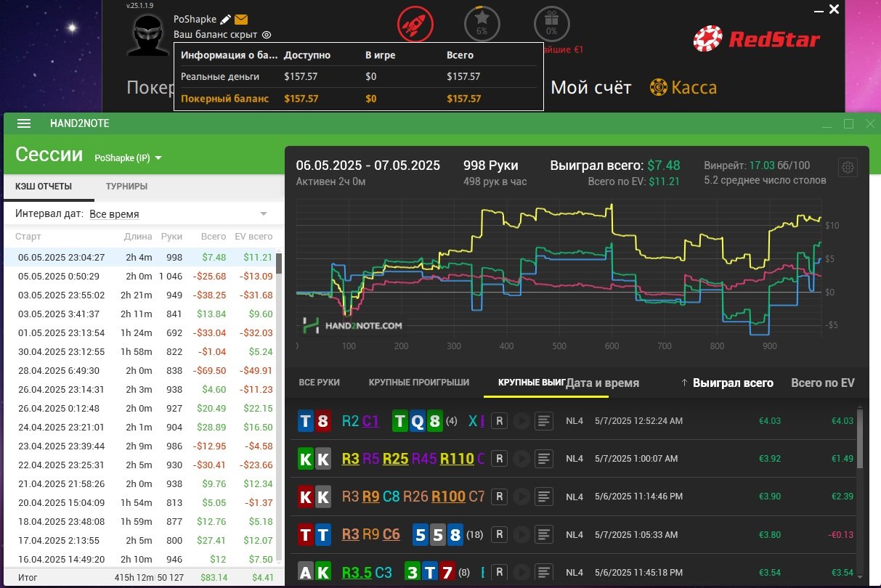Viewport: 881px width, 588px height.
Task: Open the star 6% progress badge
Action: 482,25
